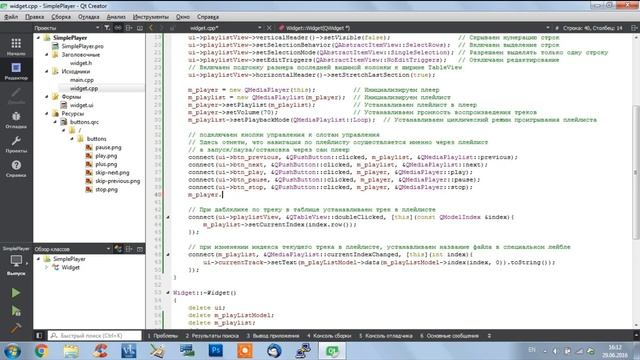This screenshot has width=640, height=360.
Task: Collapse the Заголовочные headers folder
Action: [x=47, y=54]
